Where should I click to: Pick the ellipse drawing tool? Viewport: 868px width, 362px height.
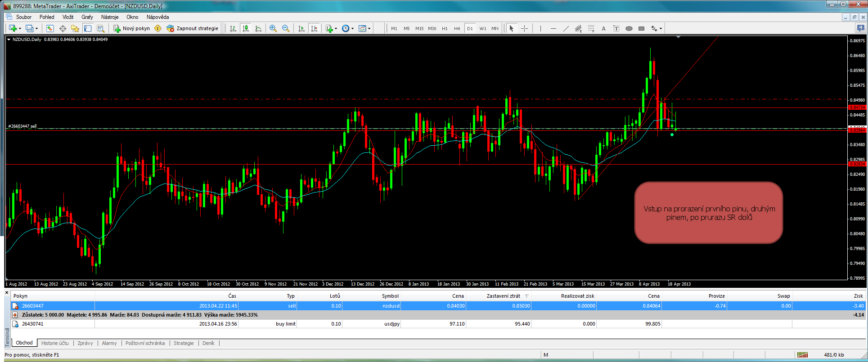pyautogui.click(x=629, y=28)
